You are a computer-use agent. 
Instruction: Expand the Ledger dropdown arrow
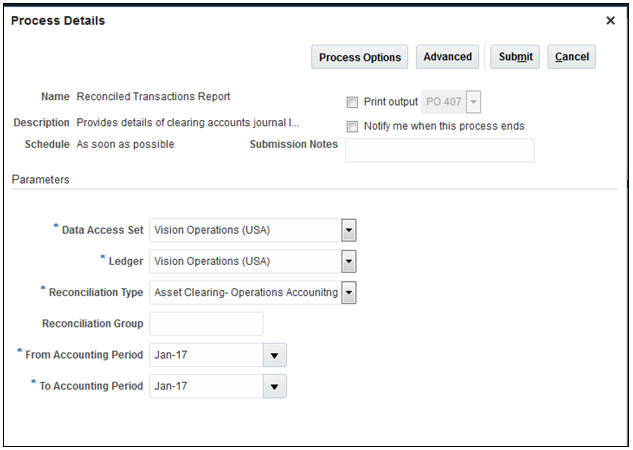tap(349, 262)
